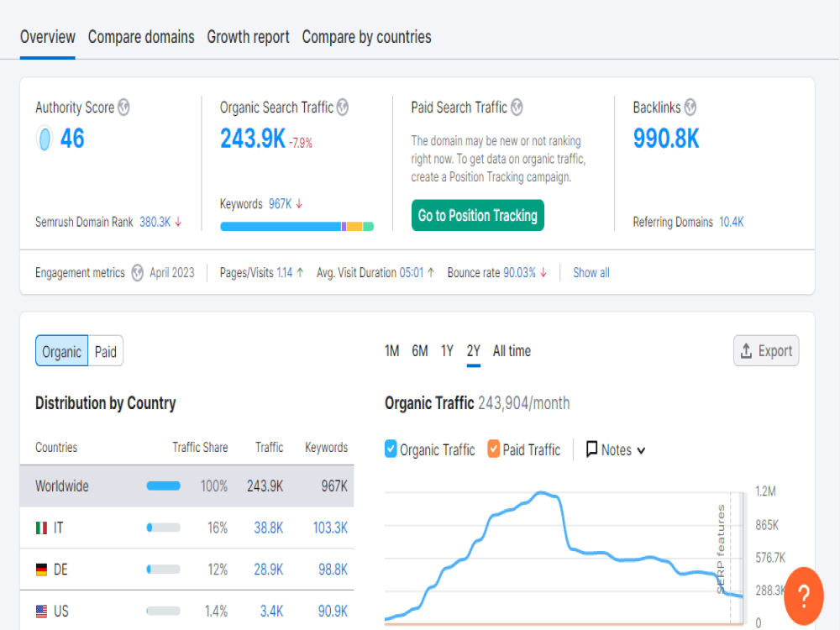Select the 1Y time range
This screenshot has height=630, width=840.
click(x=448, y=351)
